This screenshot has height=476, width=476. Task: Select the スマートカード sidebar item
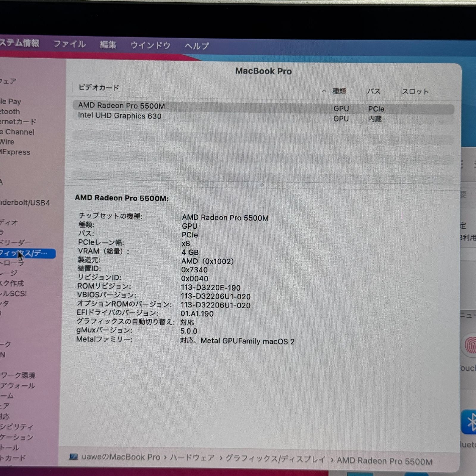[13, 457]
